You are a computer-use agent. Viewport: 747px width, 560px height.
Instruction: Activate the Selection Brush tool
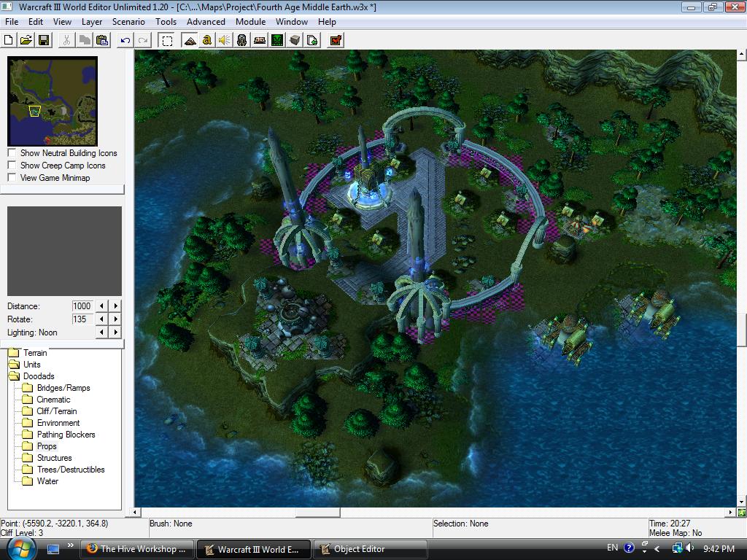pyautogui.click(x=167, y=41)
